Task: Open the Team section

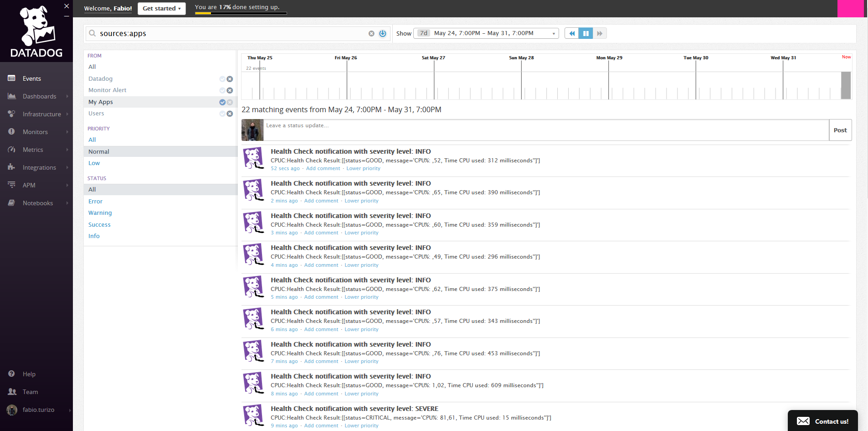Action: [30, 391]
